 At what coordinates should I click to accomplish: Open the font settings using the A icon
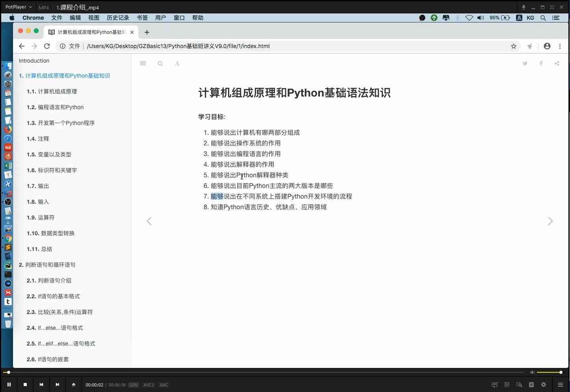click(177, 63)
